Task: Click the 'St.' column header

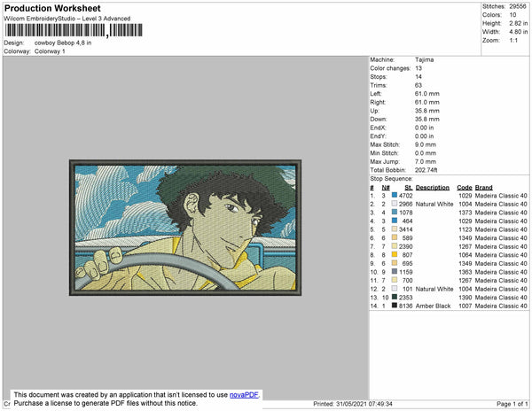Action: (409, 188)
